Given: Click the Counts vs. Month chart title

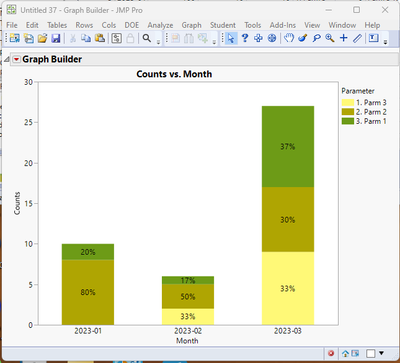Looking at the screenshot, I should (174, 74).
